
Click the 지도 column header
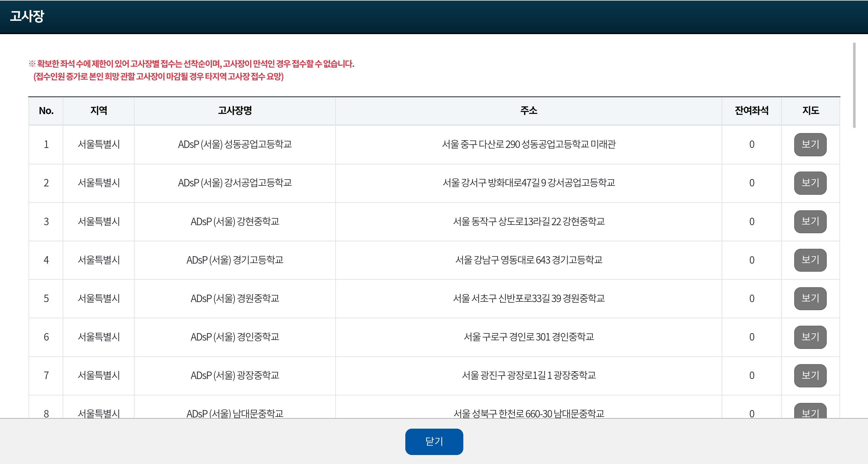810,110
